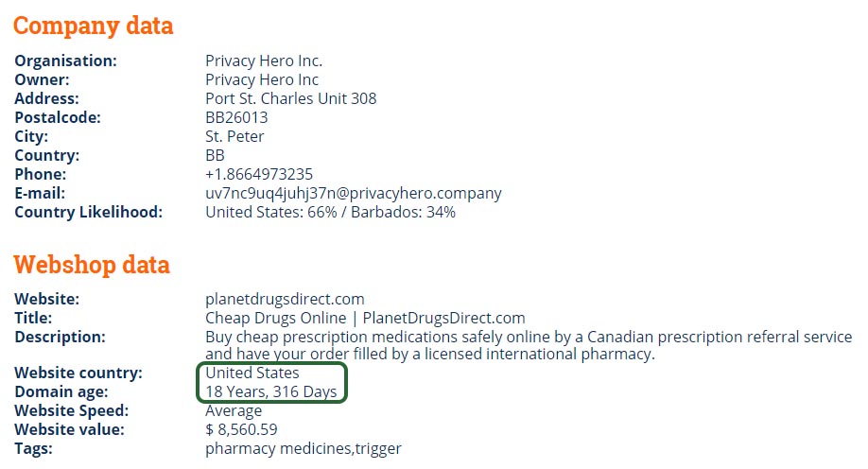Select the city value St. Peter

(234, 136)
